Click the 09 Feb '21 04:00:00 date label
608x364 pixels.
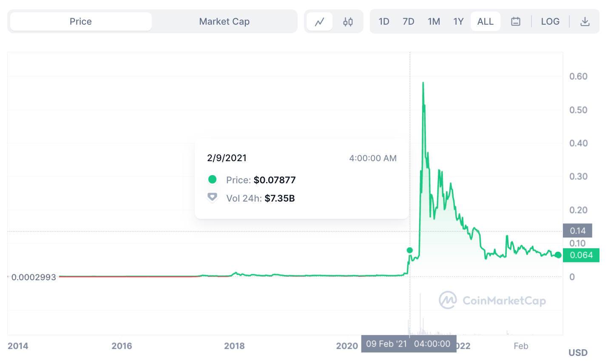pyautogui.click(x=409, y=344)
